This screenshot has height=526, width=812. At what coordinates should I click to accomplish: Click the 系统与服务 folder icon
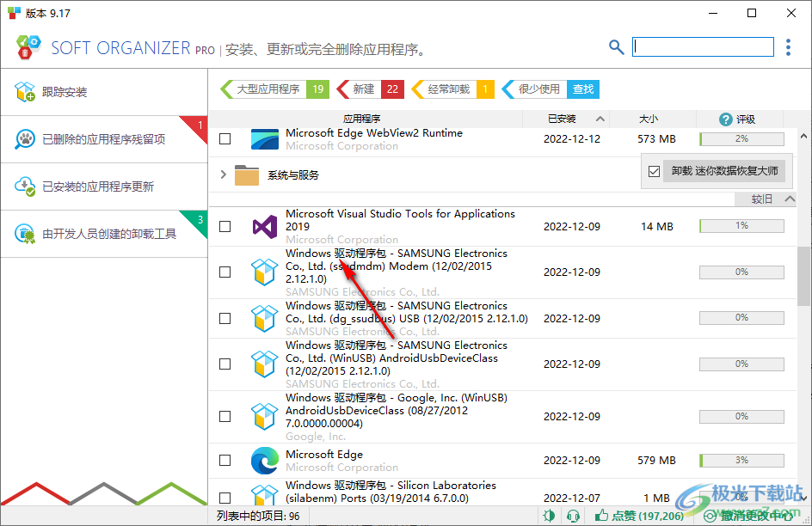247,174
